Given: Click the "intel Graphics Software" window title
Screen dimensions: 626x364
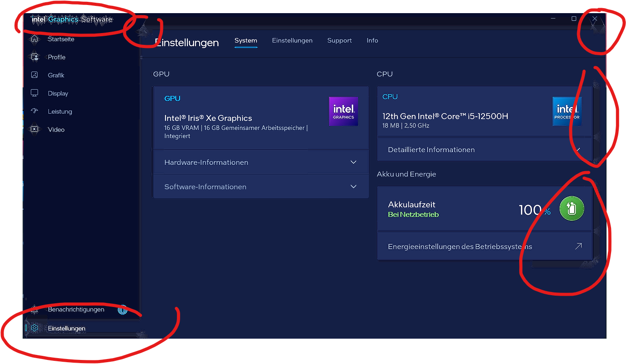Looking at the screenshot, I should tap(72, 19).
